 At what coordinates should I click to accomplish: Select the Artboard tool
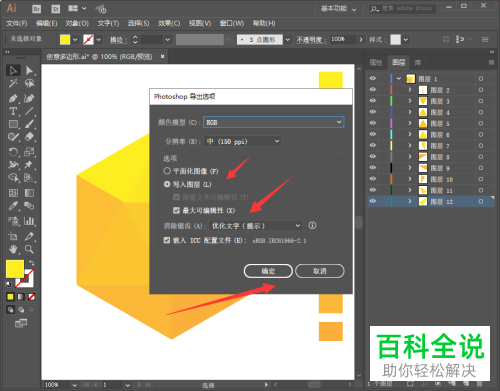[x=13, y=236]
